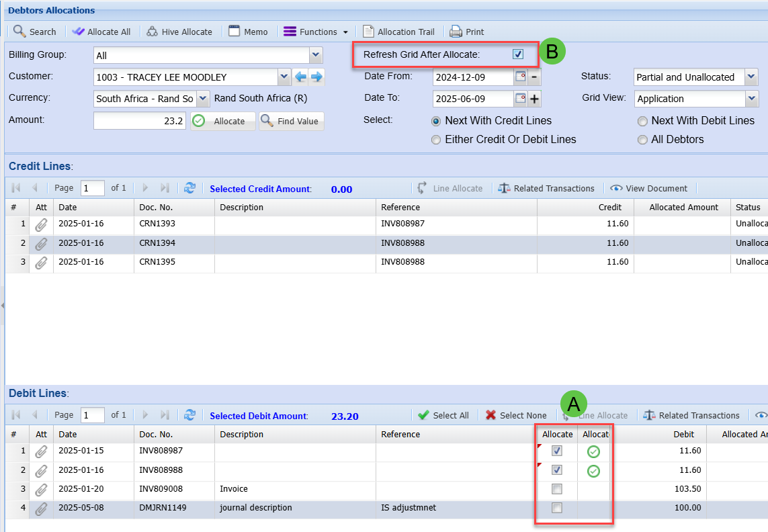Expand the Billing Group dropdown

(x=315, y=56)
